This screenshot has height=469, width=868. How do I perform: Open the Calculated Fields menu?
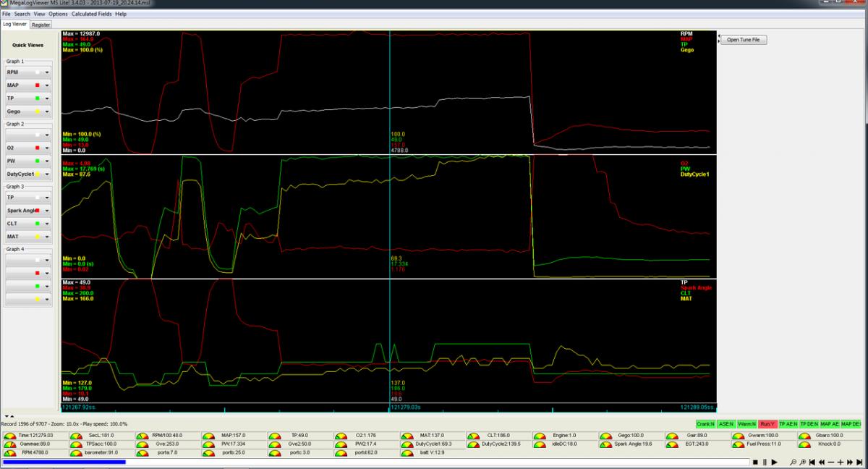click(x=91, y=14)
